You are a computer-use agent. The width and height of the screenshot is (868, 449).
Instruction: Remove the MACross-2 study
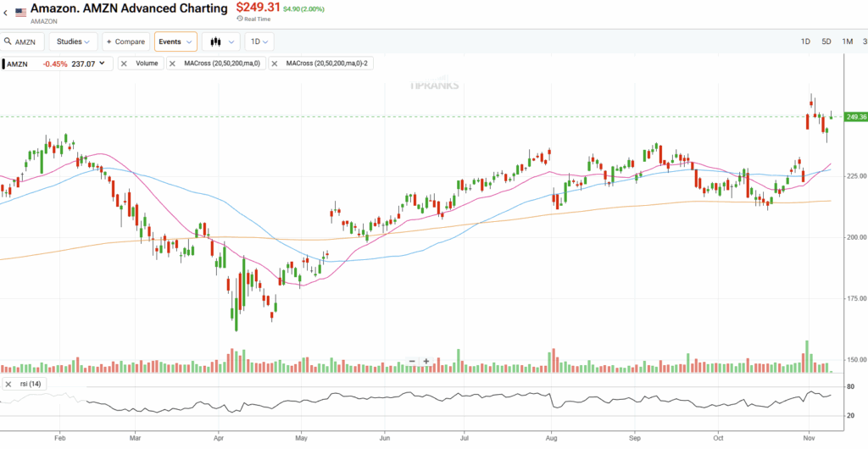pyautogui.click(x=275, y=64)
